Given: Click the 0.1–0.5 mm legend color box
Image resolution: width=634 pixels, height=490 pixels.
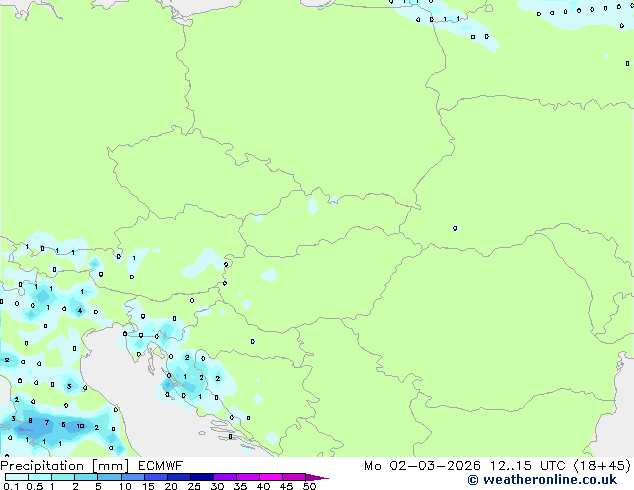Looking at the screenshot, I should coord(17,477).
